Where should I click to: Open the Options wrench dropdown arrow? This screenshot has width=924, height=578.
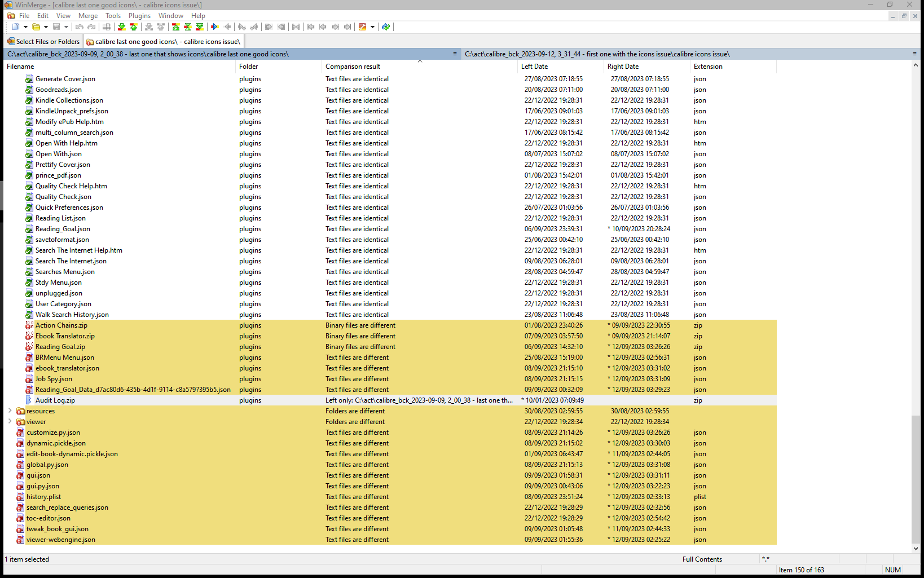(372, 27)
